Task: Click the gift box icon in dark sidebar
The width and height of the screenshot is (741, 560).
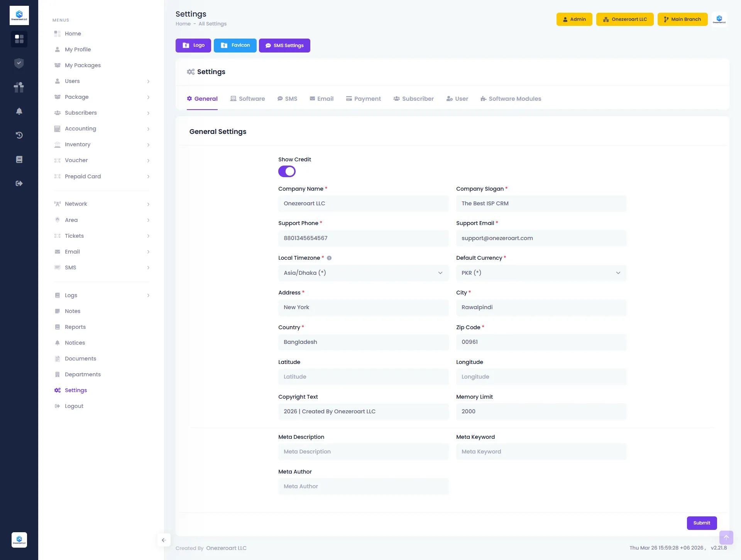Action: click(x=19, y=87)
